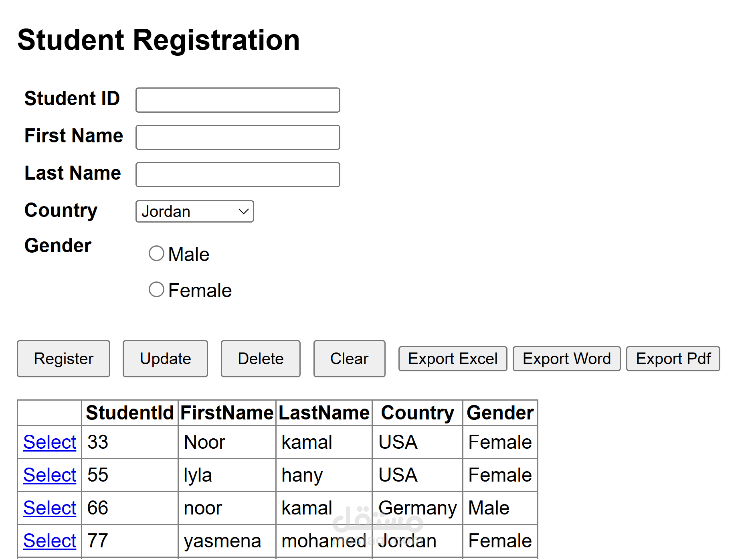Click the Update button
The height and width of the screenshot is (559, 756).
(165, 359)
